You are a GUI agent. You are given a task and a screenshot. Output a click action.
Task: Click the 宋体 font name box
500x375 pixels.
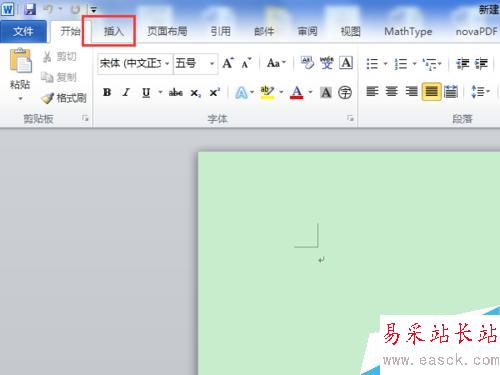[x=131, y=63]
